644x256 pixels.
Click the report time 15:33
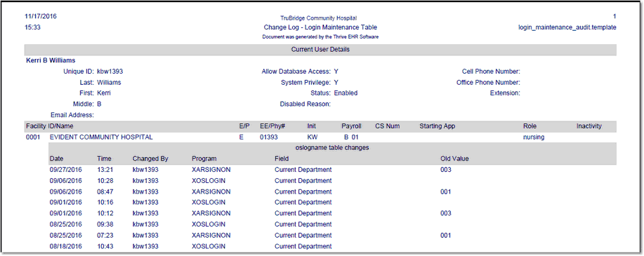33,27
